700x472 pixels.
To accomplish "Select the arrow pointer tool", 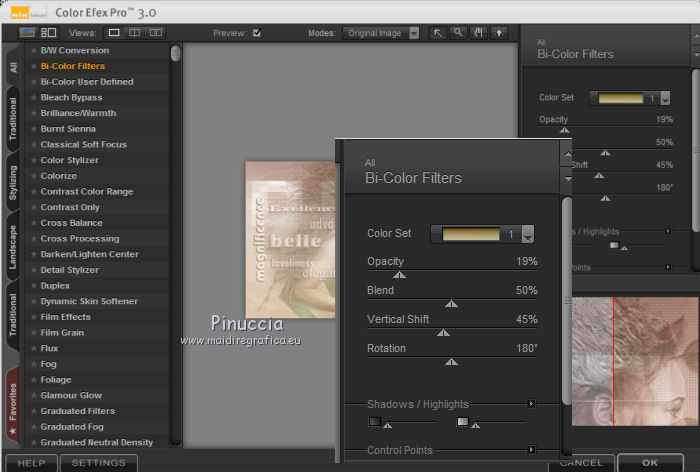I will [439, 33].
